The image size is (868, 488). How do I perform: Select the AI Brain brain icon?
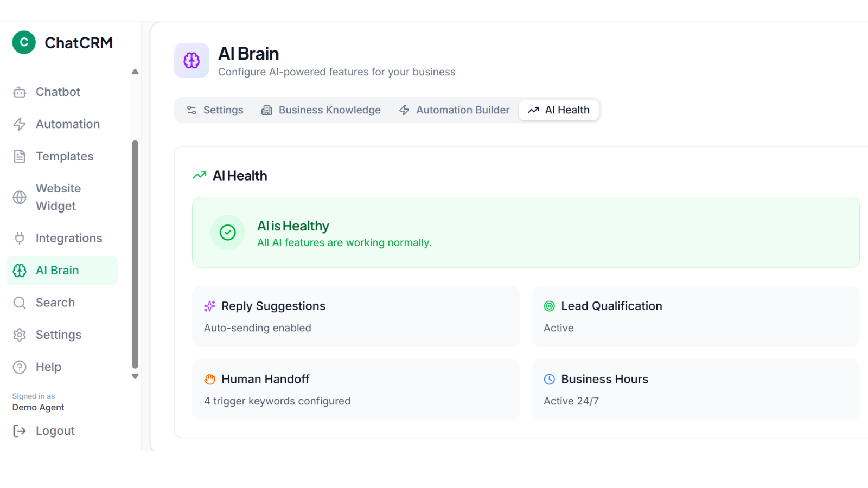20,270
